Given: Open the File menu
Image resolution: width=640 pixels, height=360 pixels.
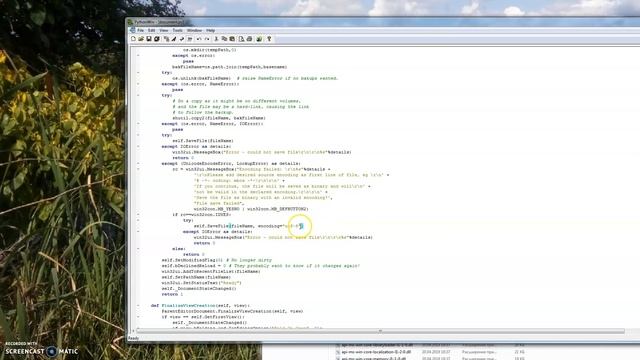Looking at the screenshot, I should click(x=140, y=30).
